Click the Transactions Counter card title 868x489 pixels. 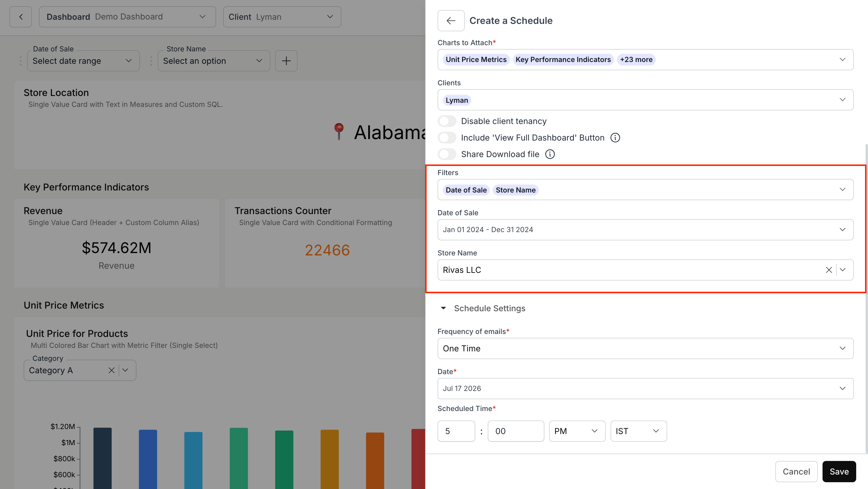[283, 211]
